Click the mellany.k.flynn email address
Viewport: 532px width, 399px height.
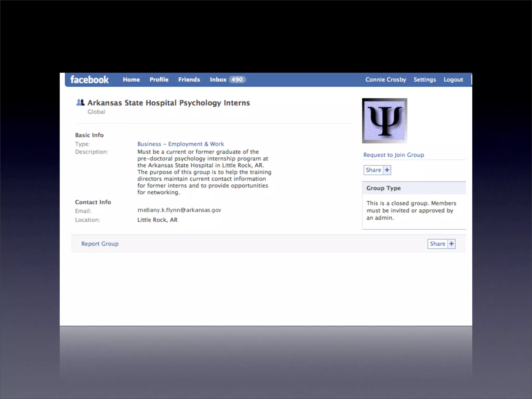[179, 210]
